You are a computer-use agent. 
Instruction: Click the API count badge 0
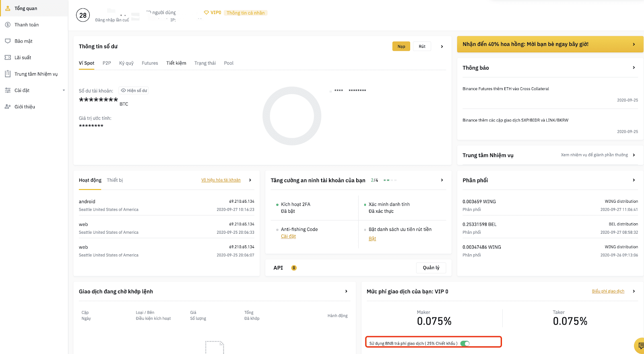pos(294,268)
